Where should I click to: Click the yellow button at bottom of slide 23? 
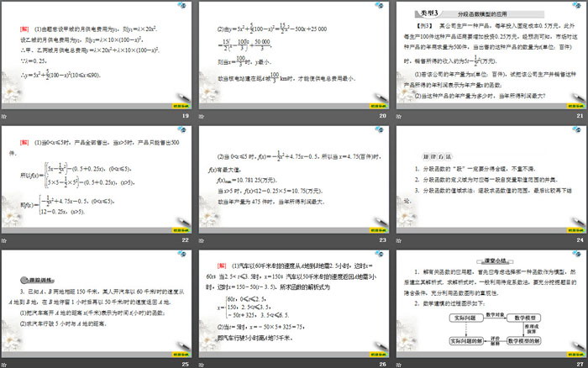(378, 230)
